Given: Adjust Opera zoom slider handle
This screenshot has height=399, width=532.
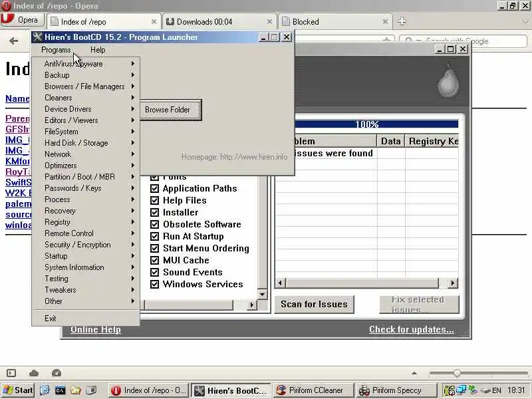Looking at the screenshot, I should (457, 373).
